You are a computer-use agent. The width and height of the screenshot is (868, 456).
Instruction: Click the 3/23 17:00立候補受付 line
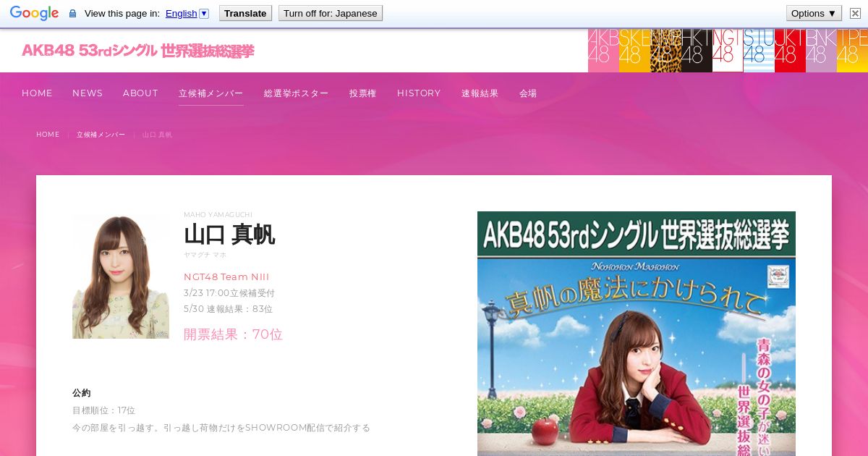[229, 293]
